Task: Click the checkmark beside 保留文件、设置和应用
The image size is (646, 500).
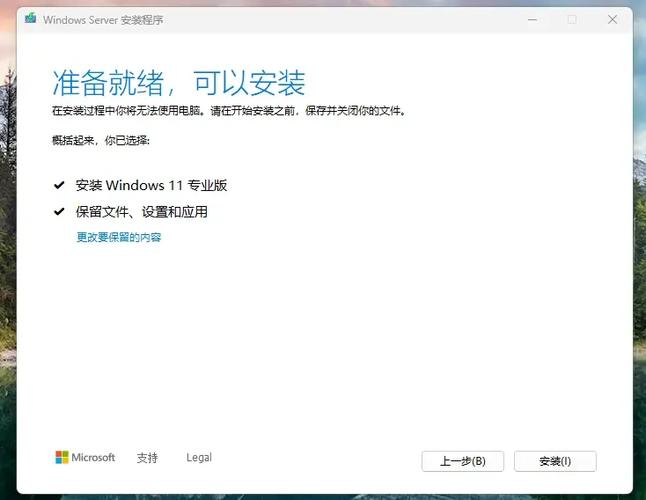Action: (59, 212)
